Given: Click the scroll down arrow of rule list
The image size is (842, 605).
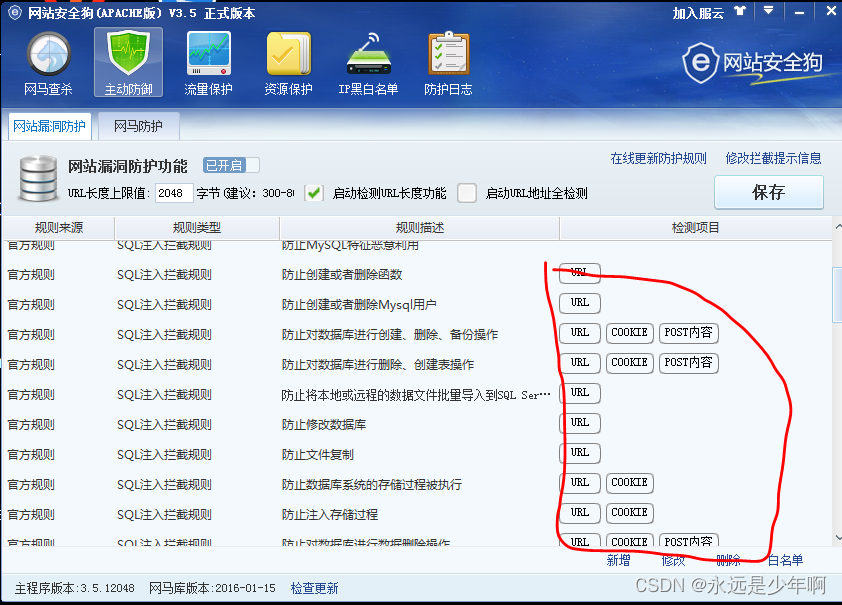Looking at the screenshot, I should 838,537.
